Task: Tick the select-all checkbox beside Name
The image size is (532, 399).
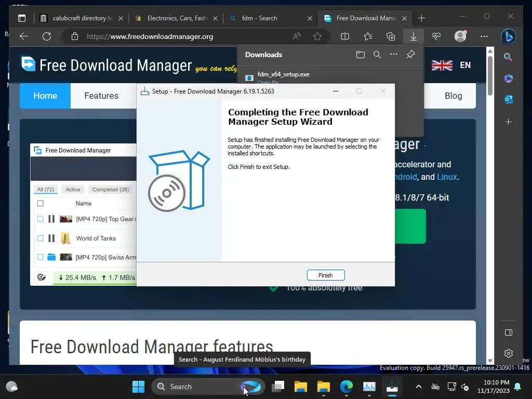Action: pos(41,203)
